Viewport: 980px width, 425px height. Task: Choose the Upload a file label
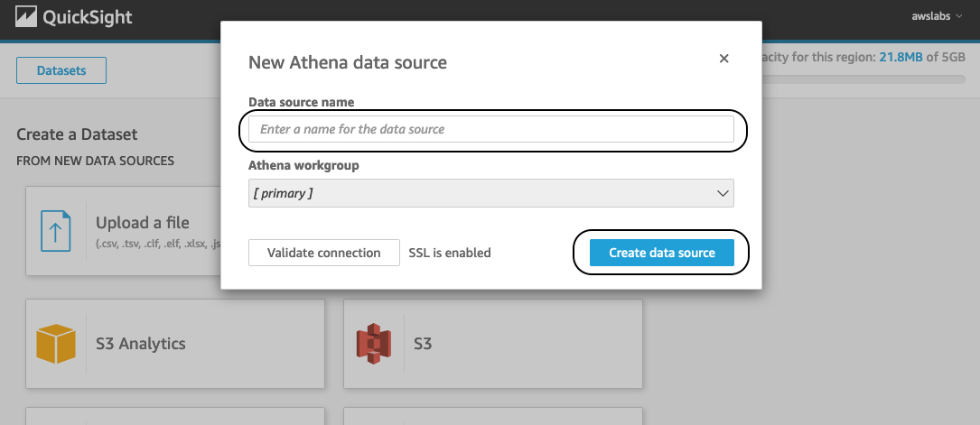point(143,223)
